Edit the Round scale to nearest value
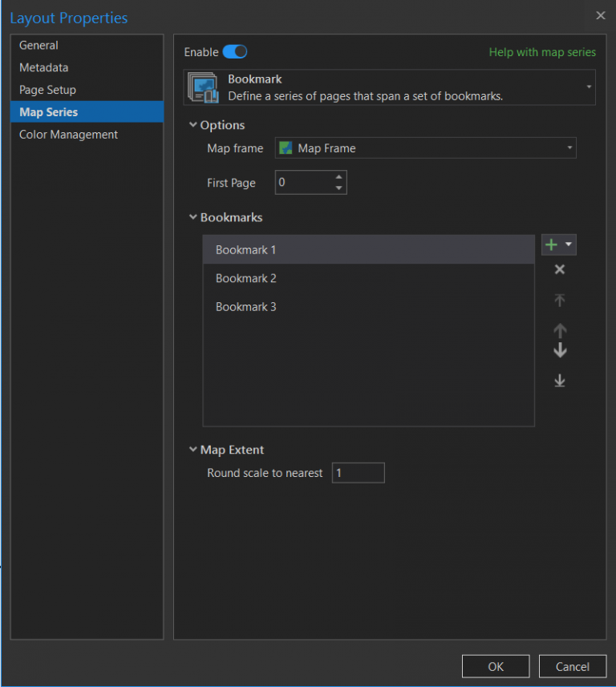The height and width of the screenshot is (687, 616). pos(358,472)
